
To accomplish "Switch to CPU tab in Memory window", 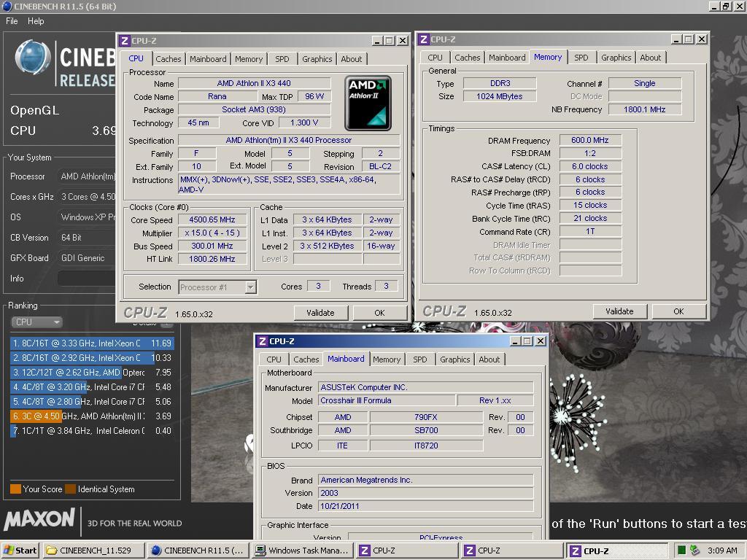I will point(435,58).
